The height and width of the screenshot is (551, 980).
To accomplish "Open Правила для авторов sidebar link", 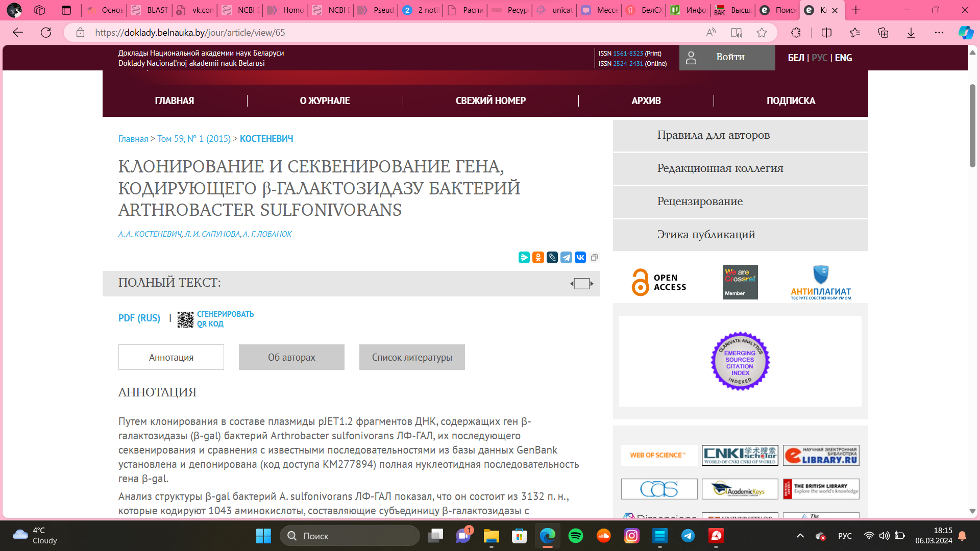I will (740, 136).
